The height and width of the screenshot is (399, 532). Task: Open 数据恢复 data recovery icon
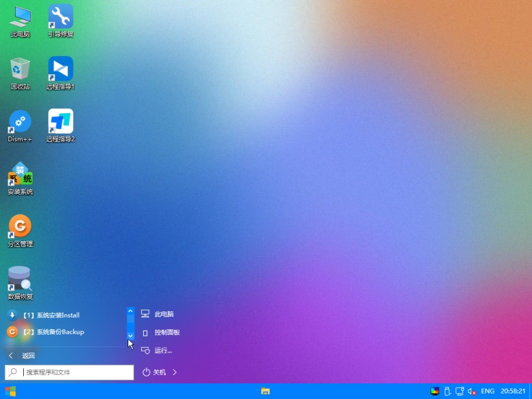(x=20, y=280)
